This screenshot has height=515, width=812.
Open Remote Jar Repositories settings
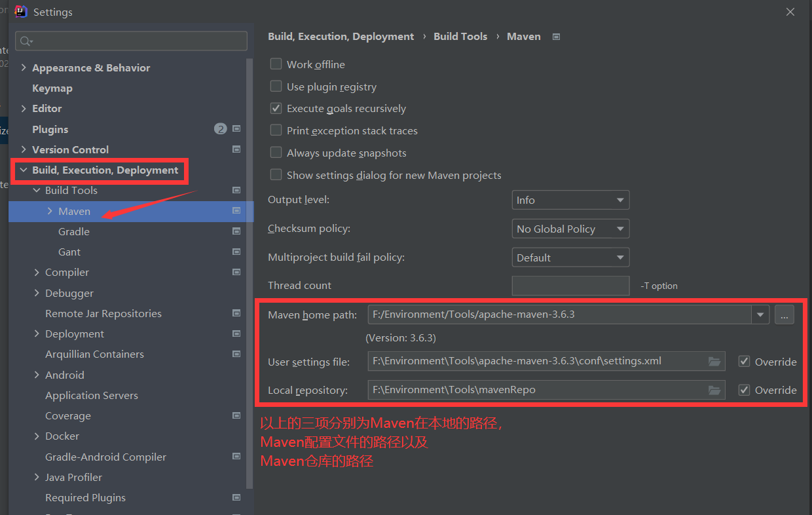(103, 313)
